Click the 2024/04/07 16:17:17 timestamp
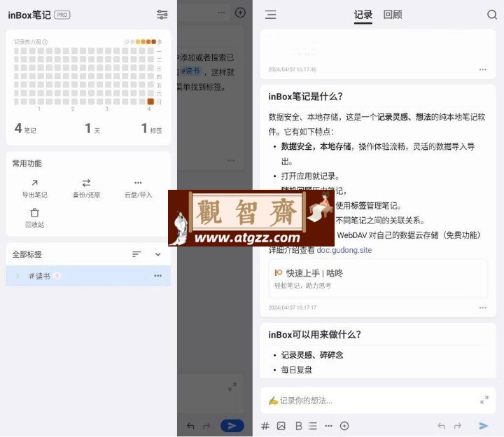The image size is (504, 437). pyautogui.click(x=292, y=307)
